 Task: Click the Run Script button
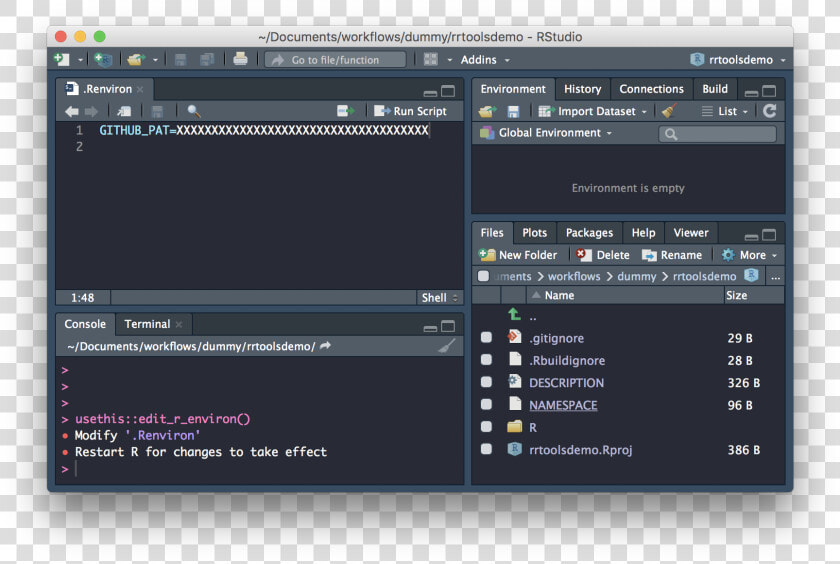(410, 111)
